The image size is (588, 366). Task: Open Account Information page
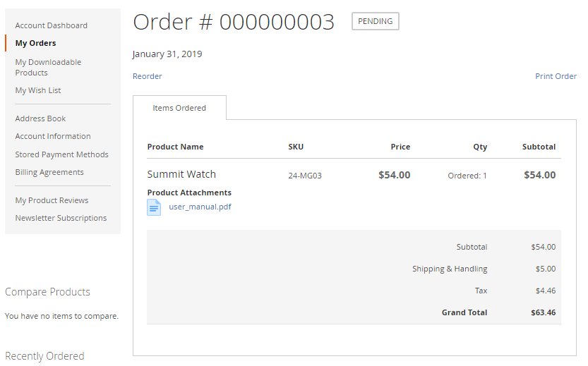(x=53, y=136)
